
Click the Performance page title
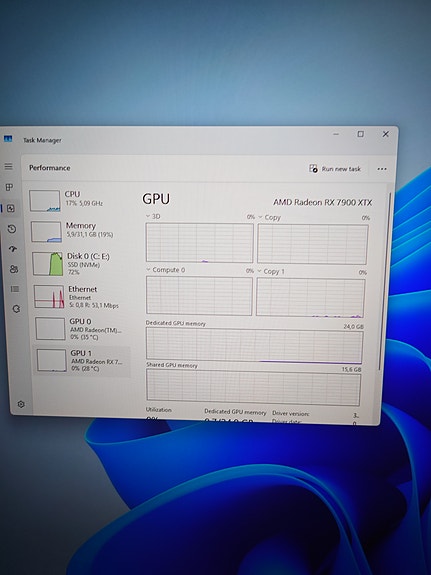coord(50,168)
